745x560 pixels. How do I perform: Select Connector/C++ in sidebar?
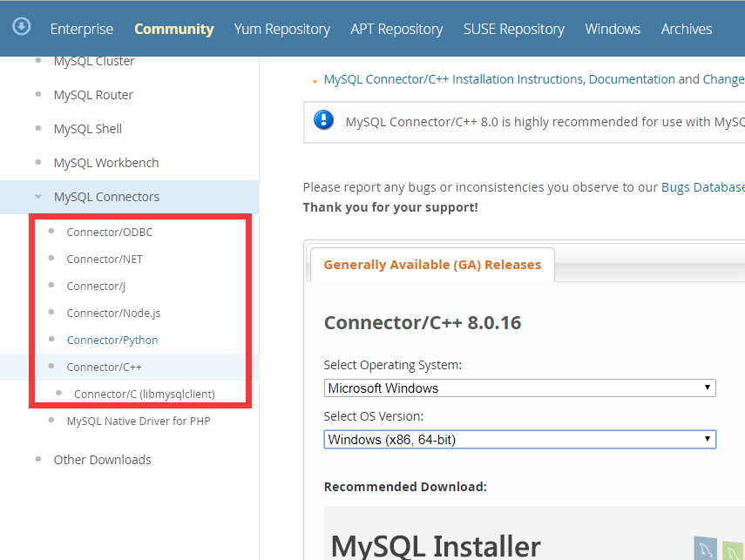[104, 368]
